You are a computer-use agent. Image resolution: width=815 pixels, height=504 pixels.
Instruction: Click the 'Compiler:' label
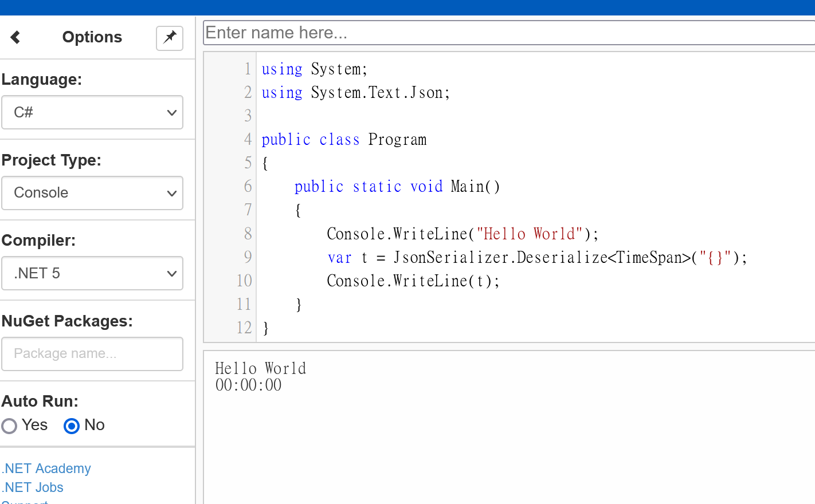pyautogui.click(x=38, y=241)
